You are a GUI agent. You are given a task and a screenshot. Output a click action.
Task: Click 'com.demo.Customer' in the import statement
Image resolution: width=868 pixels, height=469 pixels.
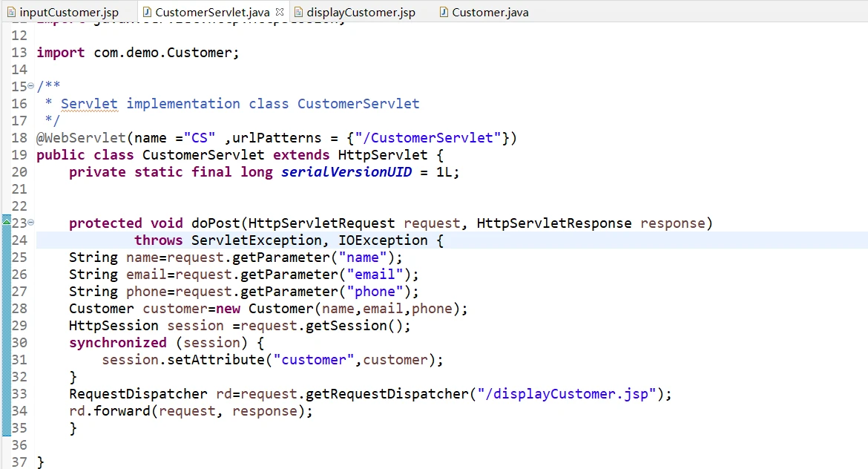[162, 53]
